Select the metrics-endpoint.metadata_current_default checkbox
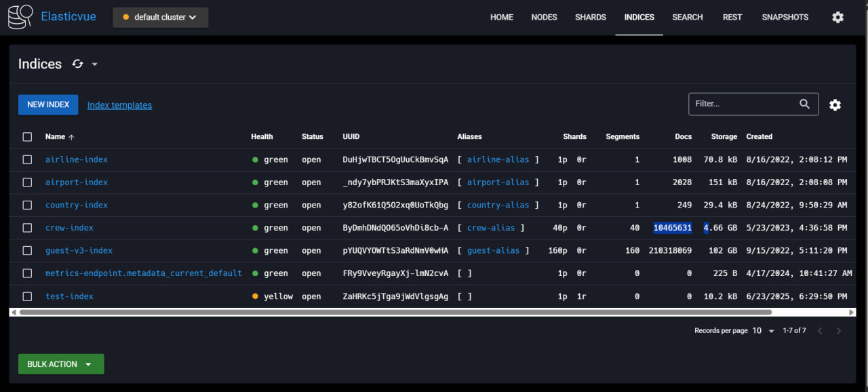The width and height of the screenshot is (868, 392). [x=27, y=273]
